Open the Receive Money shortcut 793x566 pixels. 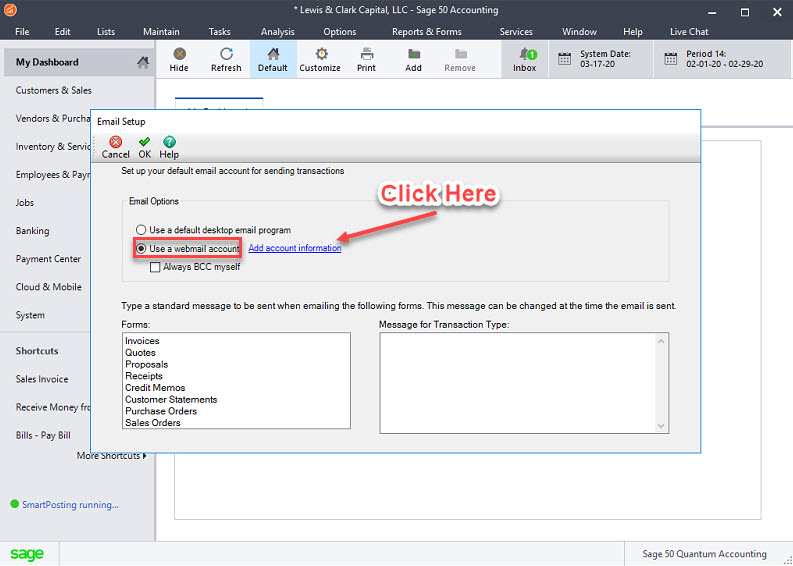53,407
